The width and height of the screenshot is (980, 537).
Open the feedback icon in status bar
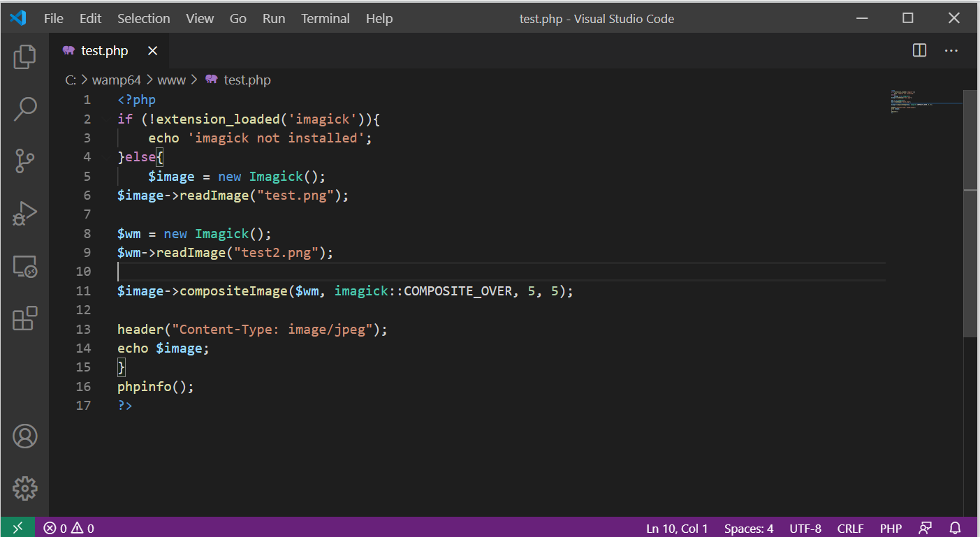[926, 528]
